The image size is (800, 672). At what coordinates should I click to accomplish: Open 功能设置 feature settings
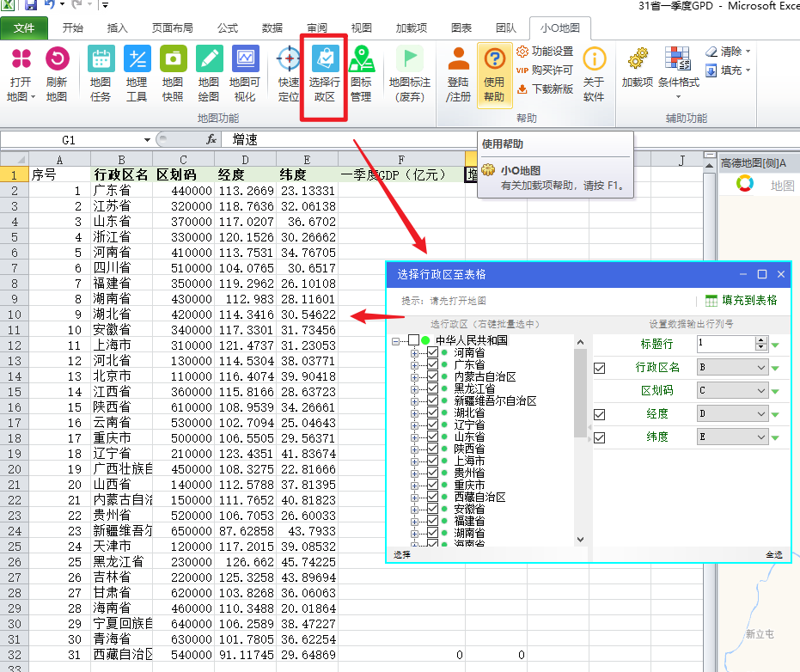[545, 52]
